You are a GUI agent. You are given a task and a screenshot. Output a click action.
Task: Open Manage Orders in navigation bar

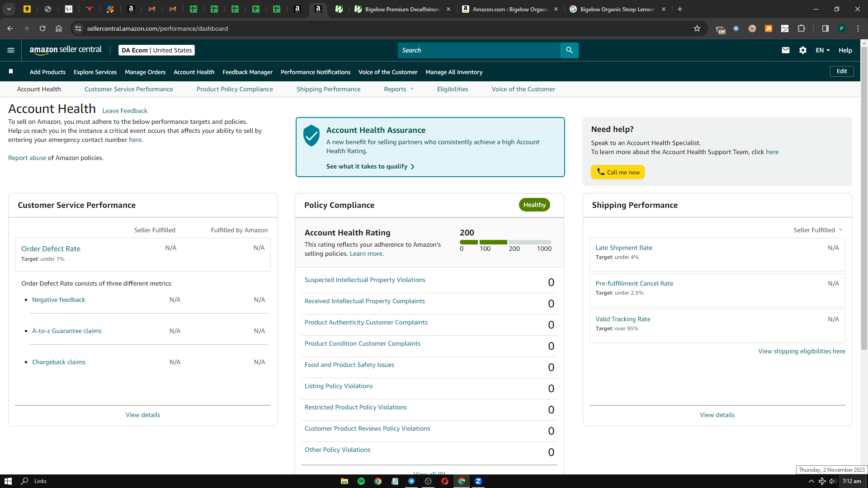click(145, 72)
